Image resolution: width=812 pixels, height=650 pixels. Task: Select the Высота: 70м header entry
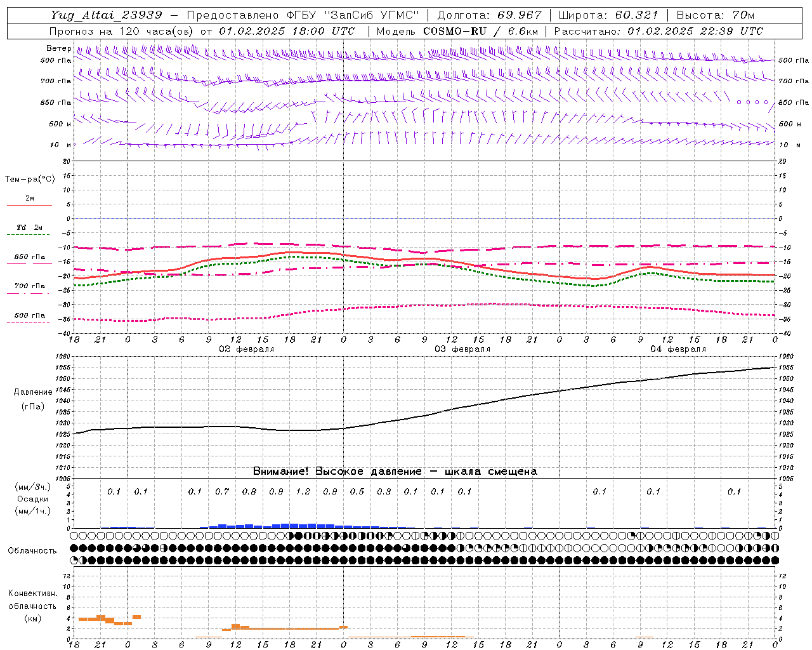pyautogui.click(x=715, y=15)
